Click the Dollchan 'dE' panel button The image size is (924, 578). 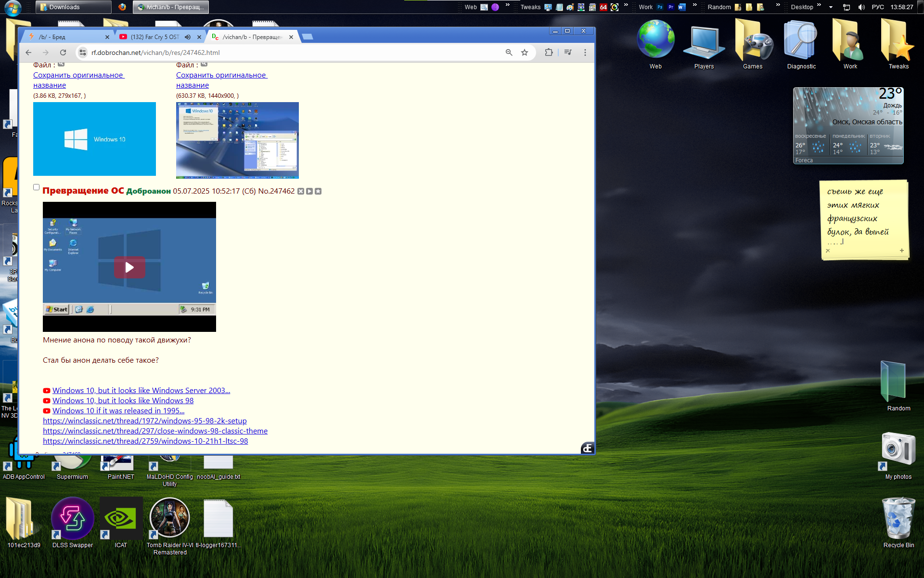587,448
